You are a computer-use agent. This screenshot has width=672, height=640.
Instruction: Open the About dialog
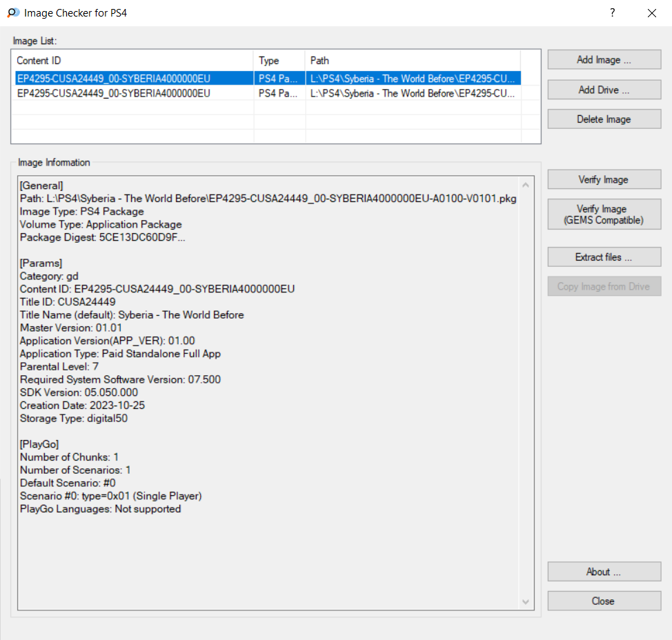(604, 572)
